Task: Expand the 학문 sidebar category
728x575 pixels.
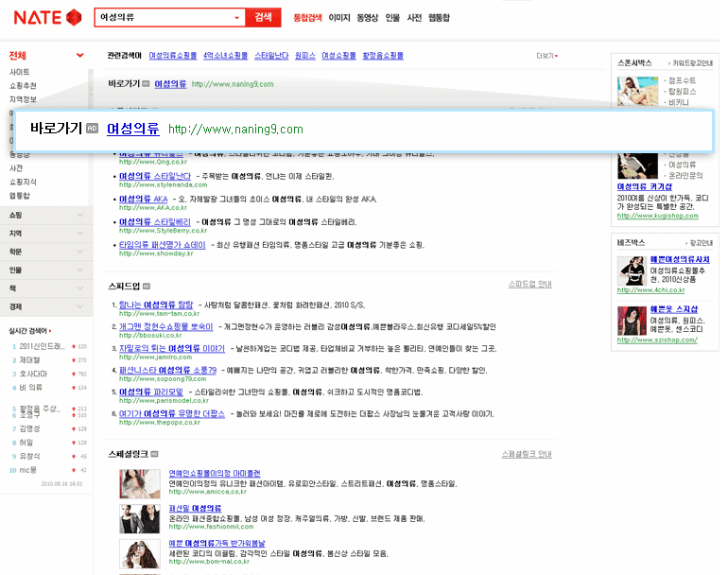Action: point(46,252)
